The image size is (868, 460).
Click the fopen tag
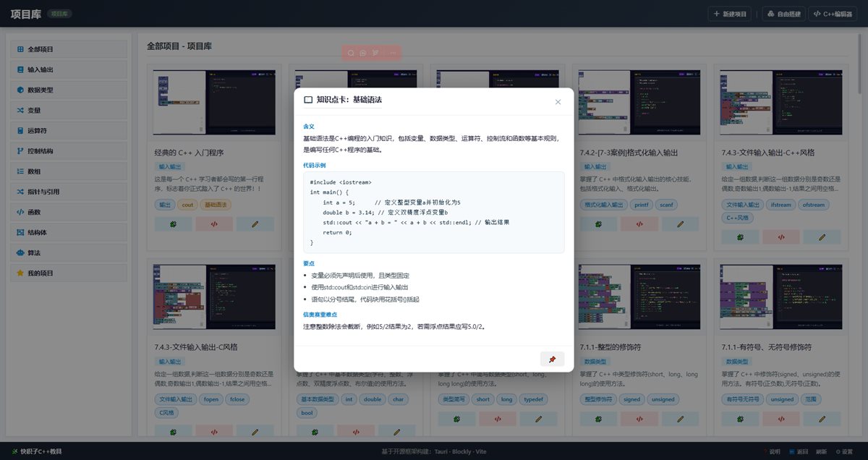(x=211, y=399)
